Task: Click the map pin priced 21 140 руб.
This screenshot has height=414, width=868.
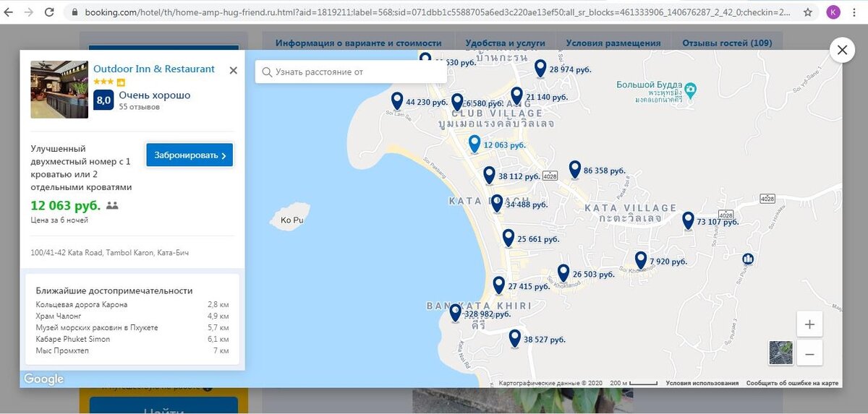Action: pyautogui.click(x=516, y=96)
